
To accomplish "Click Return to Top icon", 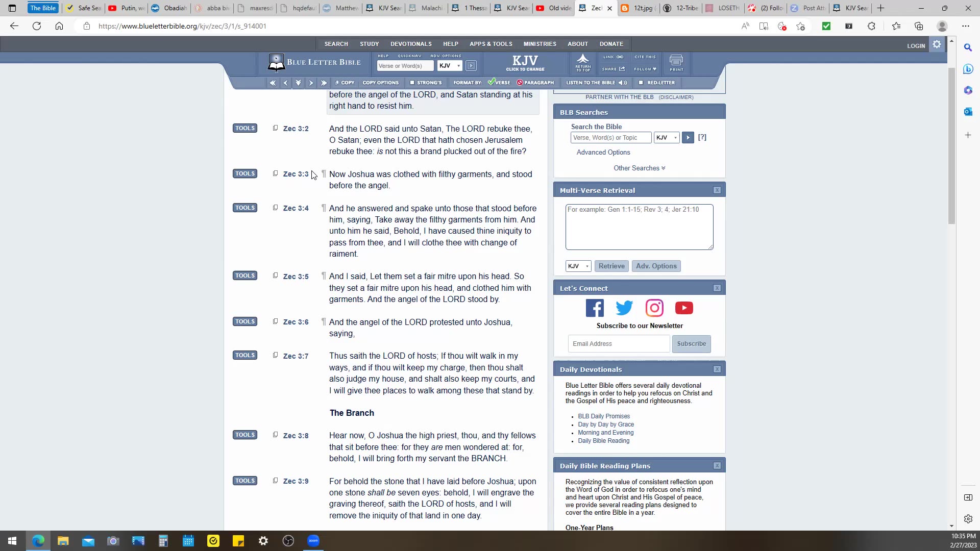I will [x=582, y=63].
